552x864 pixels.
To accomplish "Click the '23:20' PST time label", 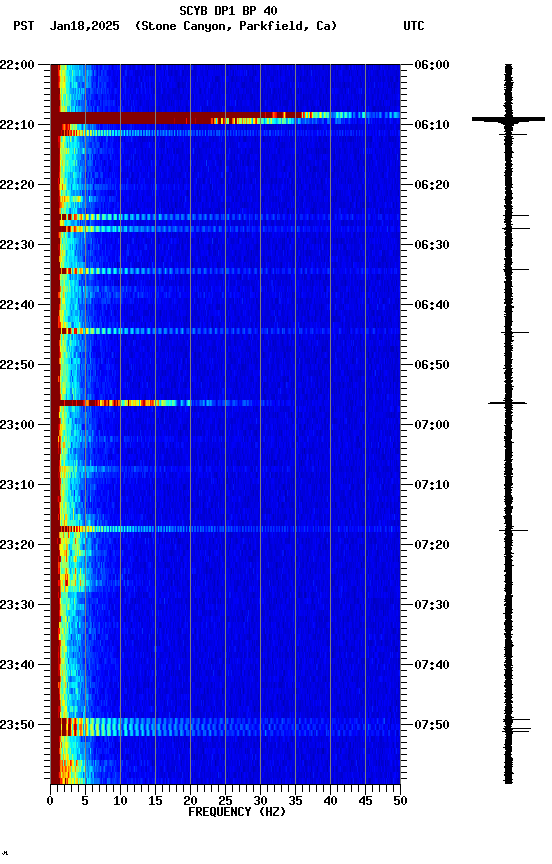I will point(17,546).
